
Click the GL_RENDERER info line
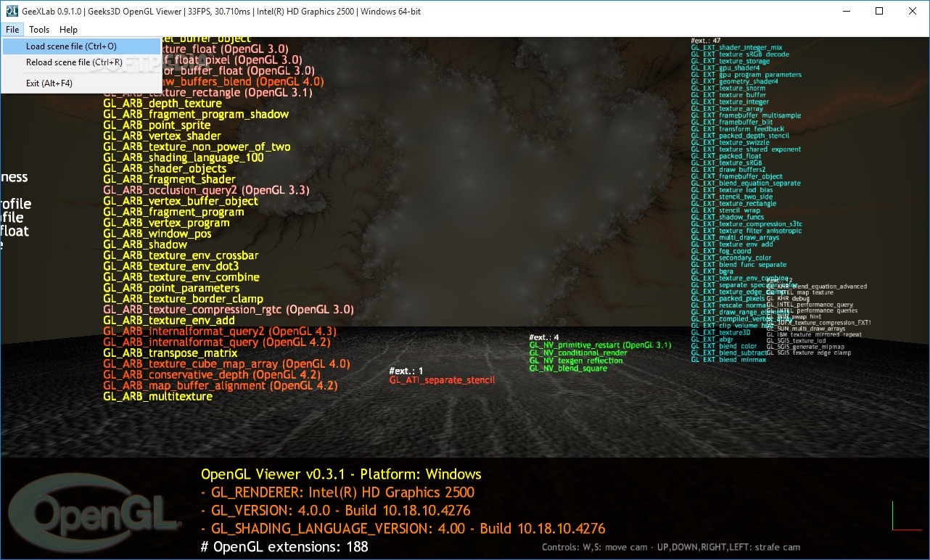tap(338, 493)
